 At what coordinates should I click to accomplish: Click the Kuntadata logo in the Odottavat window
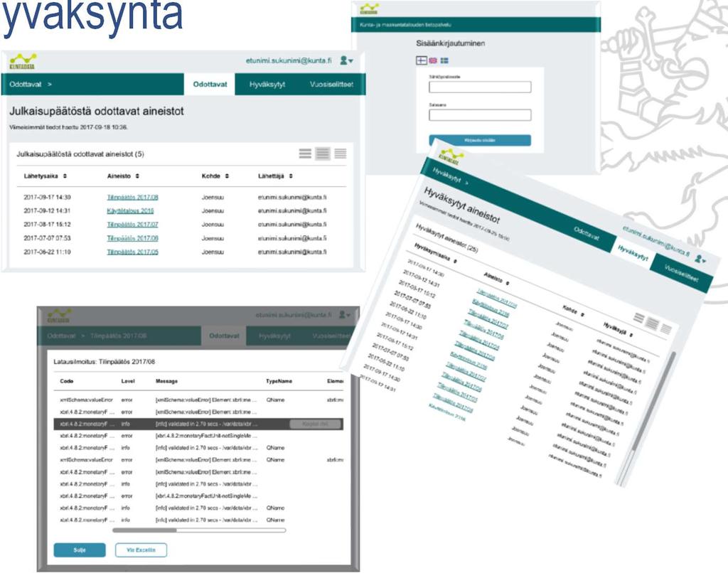[23, 61]
